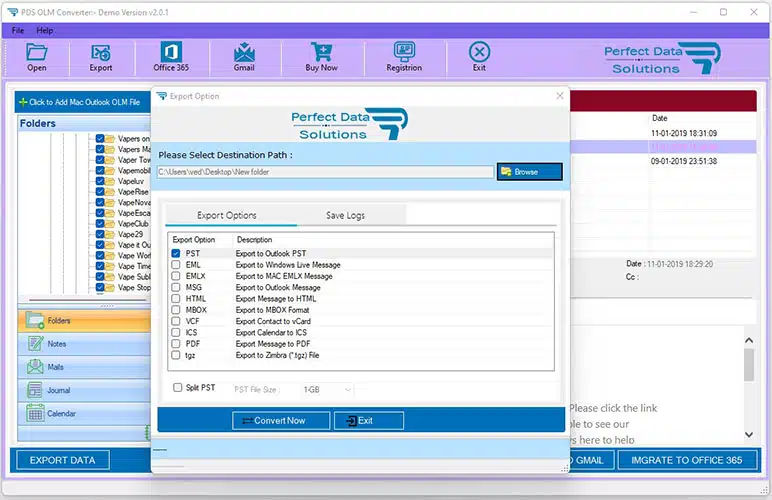Check the VCF export option

coord(176,321)
